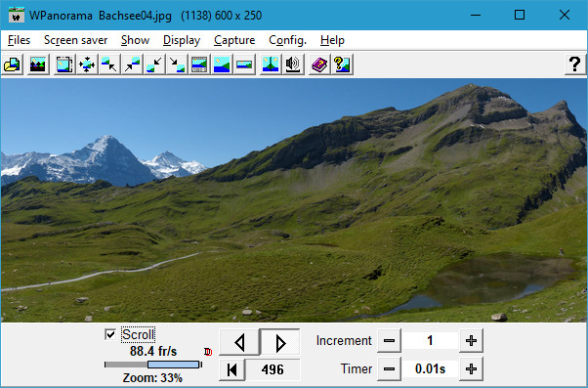The height and width of the screenshot is (388, 588).
Task: Click the position field showing 496
Action: click(273, 369)
